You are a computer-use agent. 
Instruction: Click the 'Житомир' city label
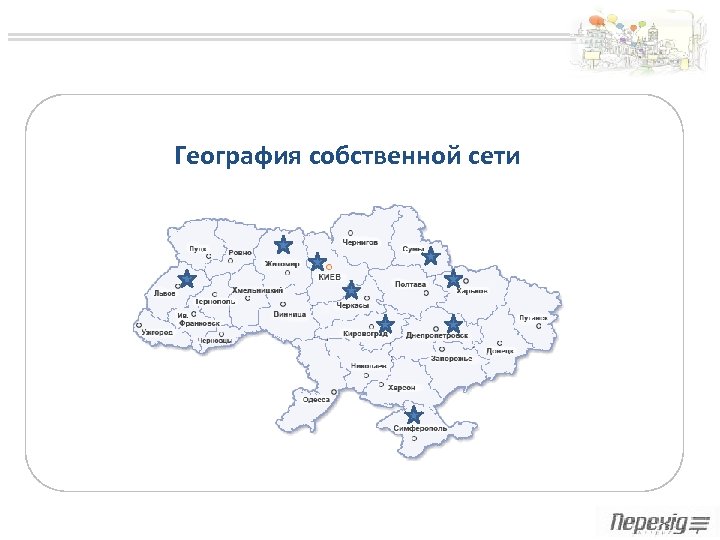pos(282,264)
